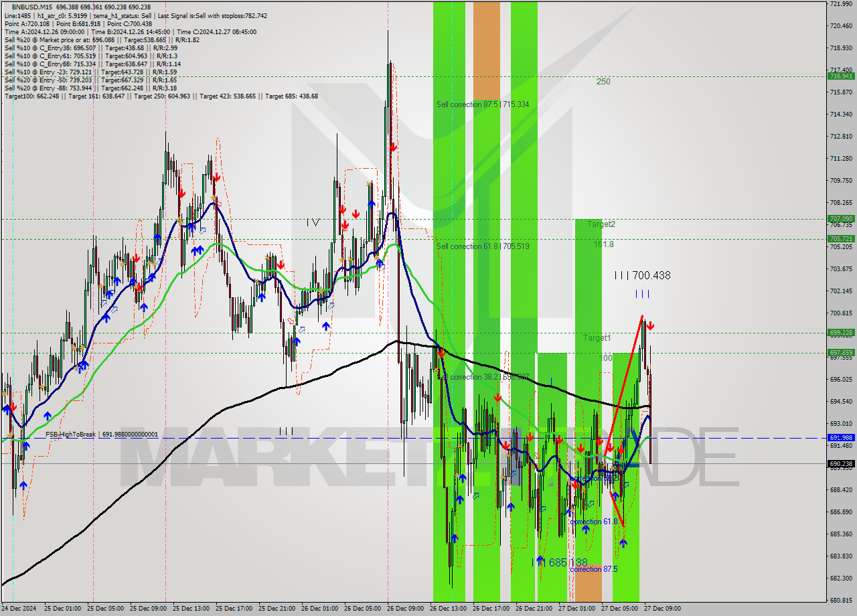Select the green 699.228 price tag
The image size is (857, 616).
(x=841, y=332)
